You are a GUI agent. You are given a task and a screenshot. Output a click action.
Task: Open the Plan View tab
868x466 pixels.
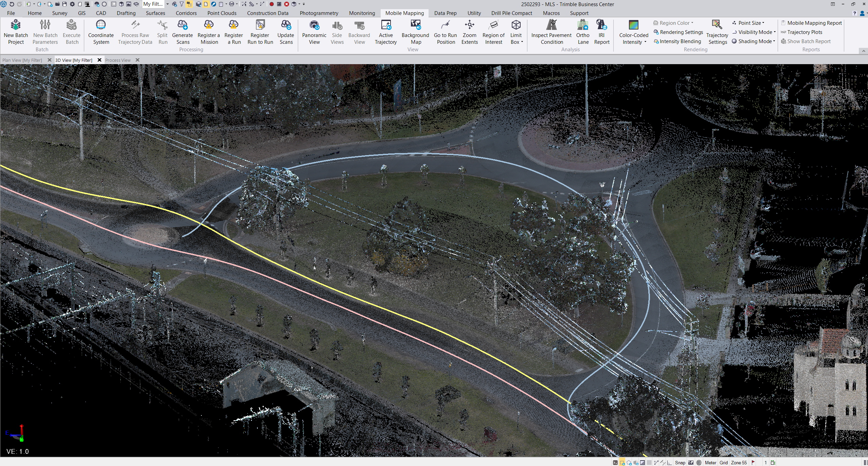coord(22,60)
